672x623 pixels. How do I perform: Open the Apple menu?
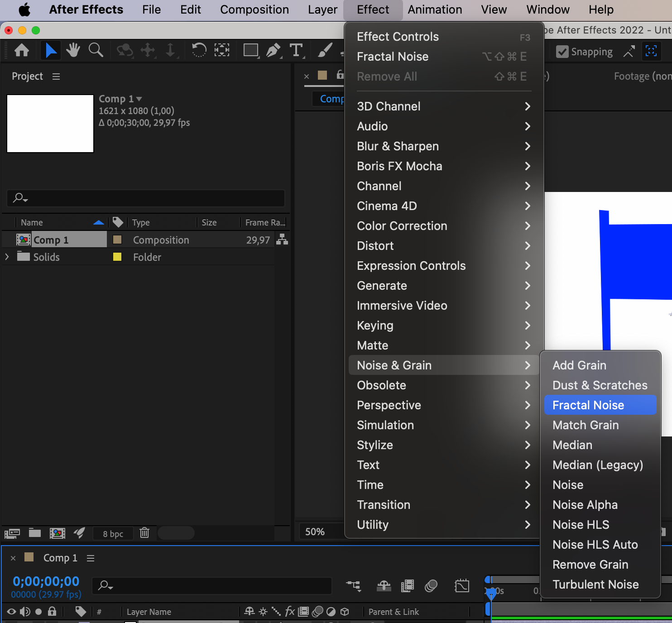pyautogui.click(x=24, y=10)
